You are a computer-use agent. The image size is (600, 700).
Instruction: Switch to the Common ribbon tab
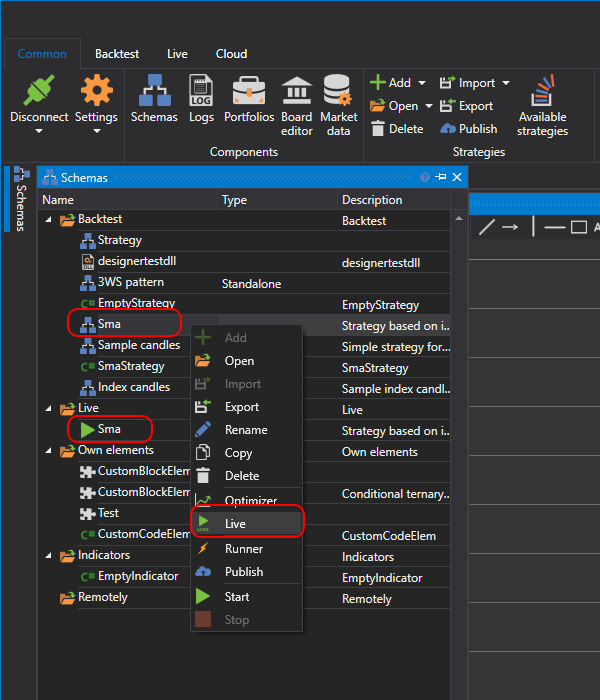[42, 54]
